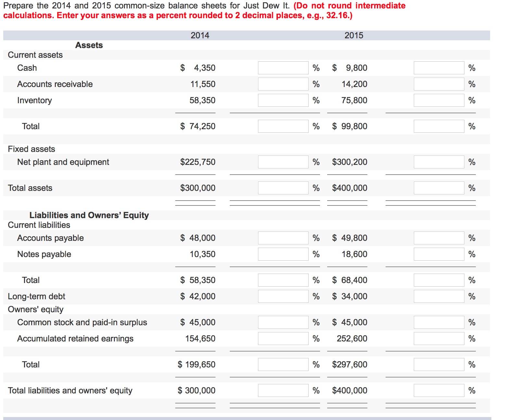Viewport: 518px width, 420px height.
Task: Click the 2015 current assets Total percent field
Action: (x=439, y=126)
